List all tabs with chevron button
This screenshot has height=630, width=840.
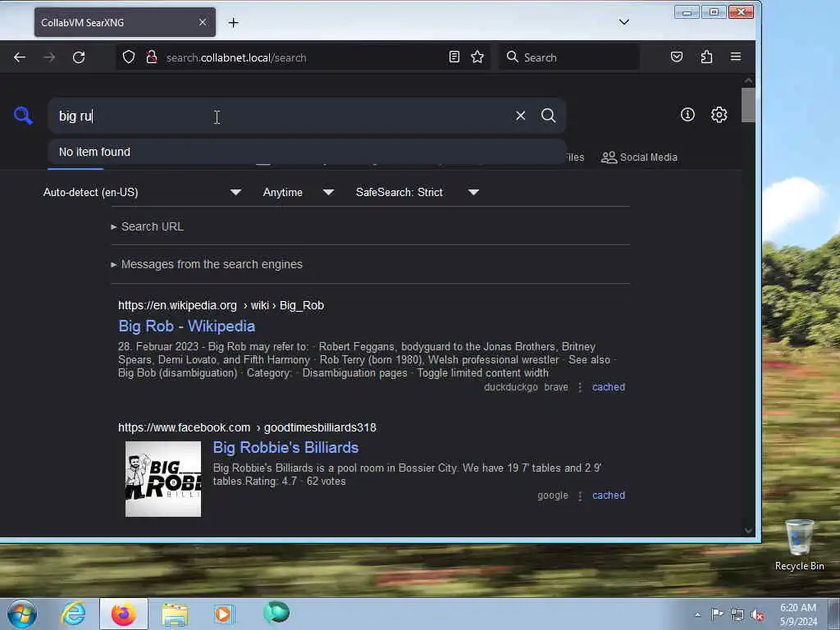624,22
